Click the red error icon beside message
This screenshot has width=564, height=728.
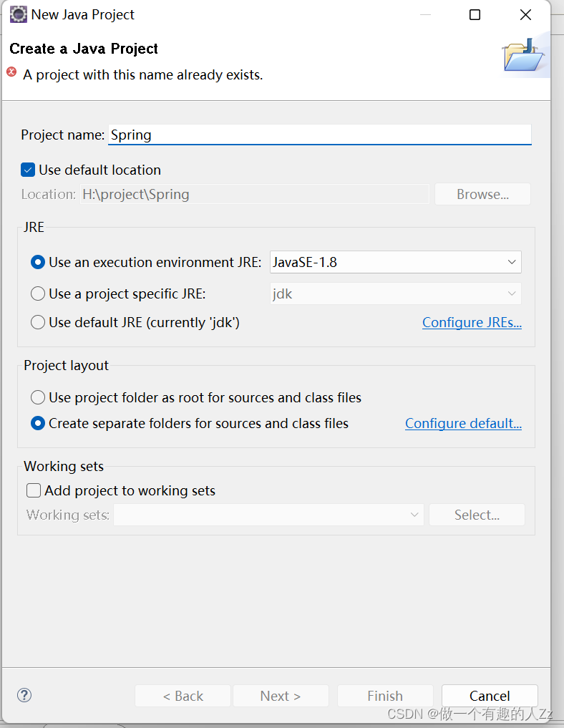point(11,72)
